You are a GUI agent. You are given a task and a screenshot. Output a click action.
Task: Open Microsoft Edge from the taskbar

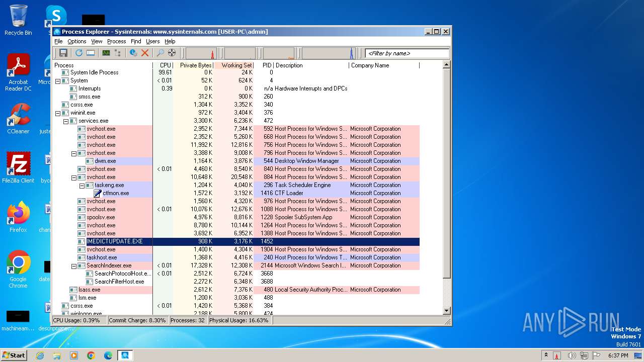pos(108,355)
